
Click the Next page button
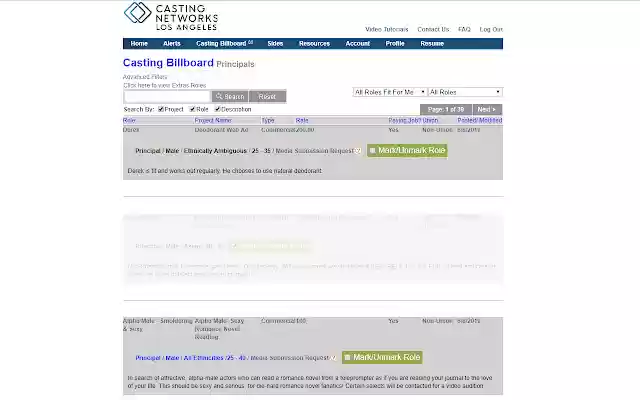click(487, 109)
